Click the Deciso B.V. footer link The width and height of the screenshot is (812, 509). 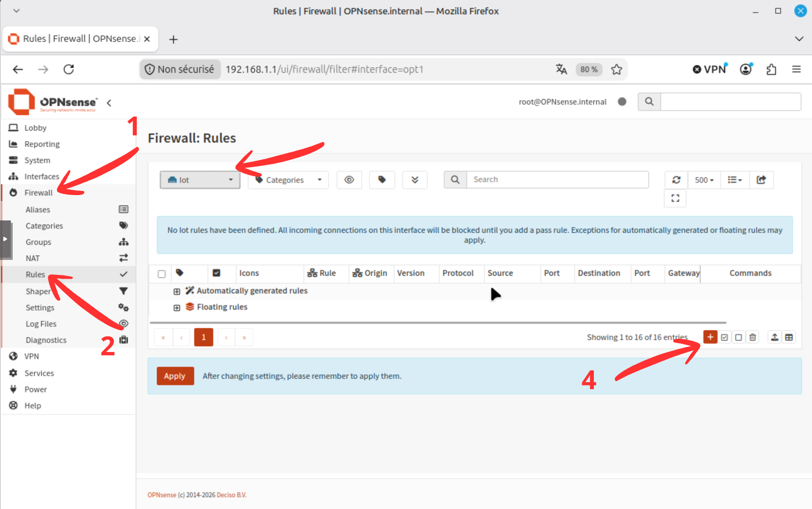[x=232, y=495]
